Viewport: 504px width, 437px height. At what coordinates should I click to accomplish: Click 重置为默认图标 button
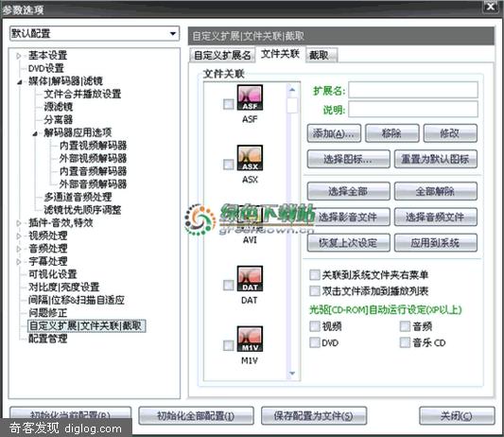pos(436,159)
